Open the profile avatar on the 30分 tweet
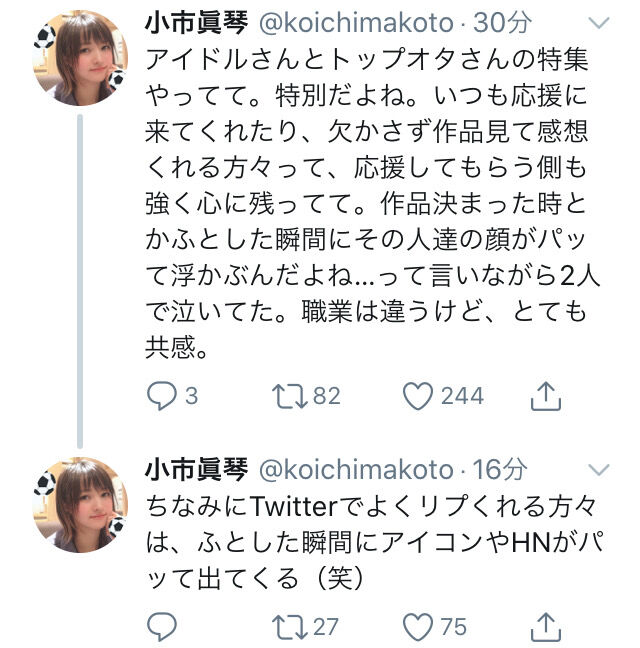Image resolution: width=640 pixels, height=648 pixels. 80,60
